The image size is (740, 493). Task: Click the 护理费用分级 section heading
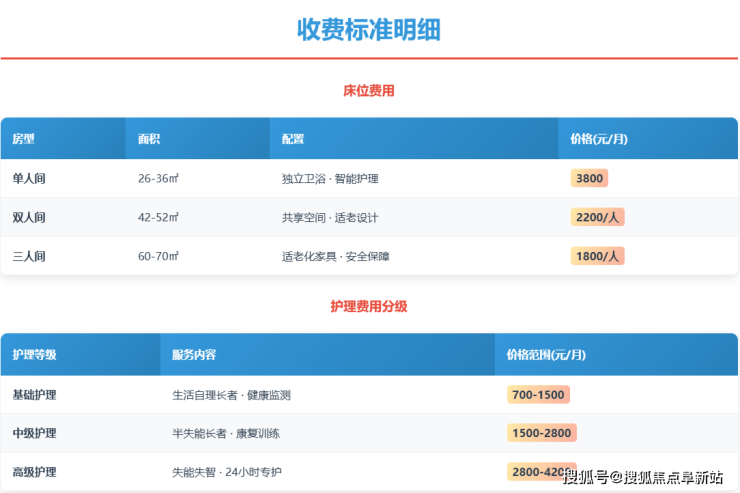(369, 307)
